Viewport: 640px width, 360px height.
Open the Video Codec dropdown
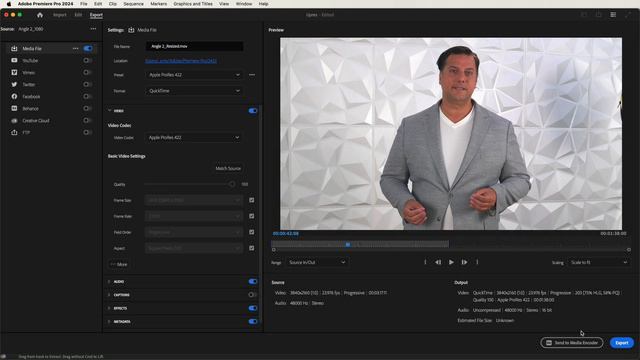click(x=194, y=138)
